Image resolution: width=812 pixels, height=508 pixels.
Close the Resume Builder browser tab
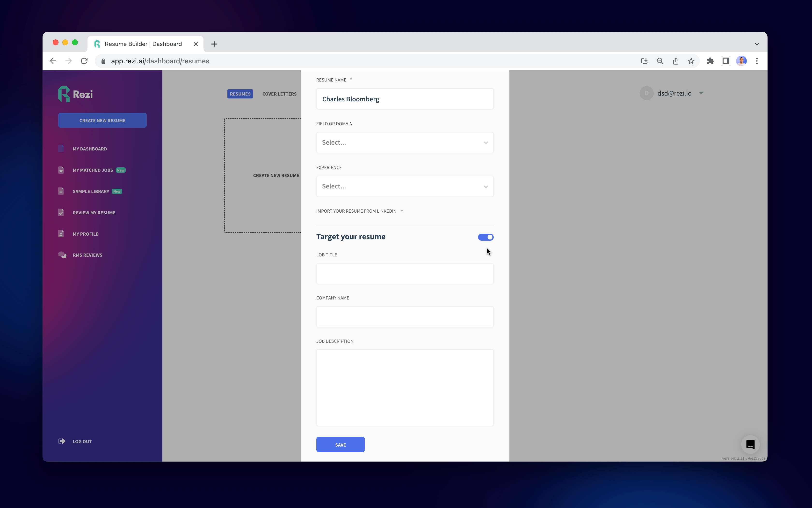[196, 44]
